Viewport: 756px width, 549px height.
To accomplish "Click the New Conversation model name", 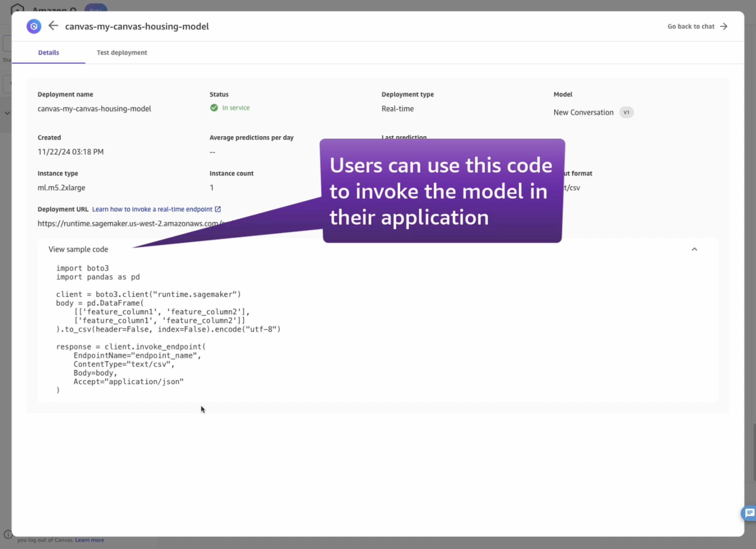I will [x=583, y=112].
